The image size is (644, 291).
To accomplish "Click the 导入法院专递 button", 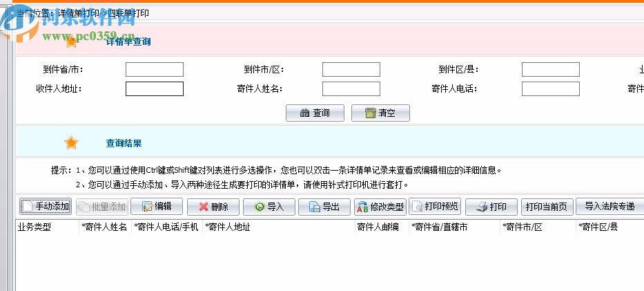I will tap(610, 207).
